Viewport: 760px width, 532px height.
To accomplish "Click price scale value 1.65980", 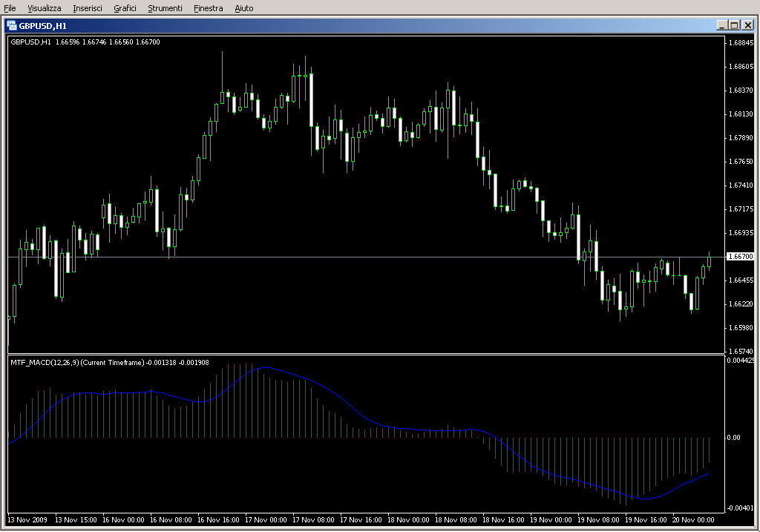I will tap(741, 327).
